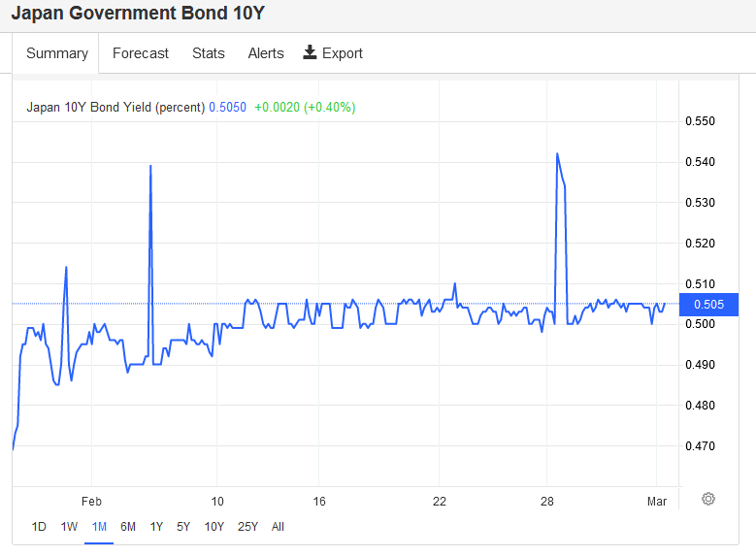
Task: Click the 0.550 y-axis label
Action: (x=700, y=121)
